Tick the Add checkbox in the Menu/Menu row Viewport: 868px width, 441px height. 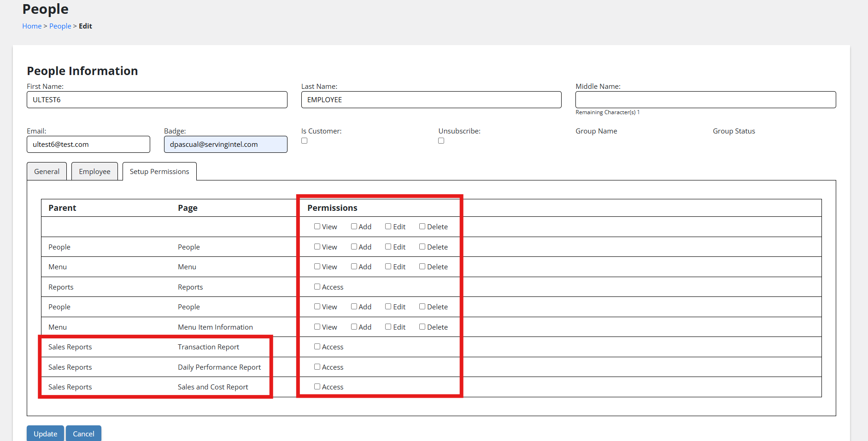click(354, 267)
